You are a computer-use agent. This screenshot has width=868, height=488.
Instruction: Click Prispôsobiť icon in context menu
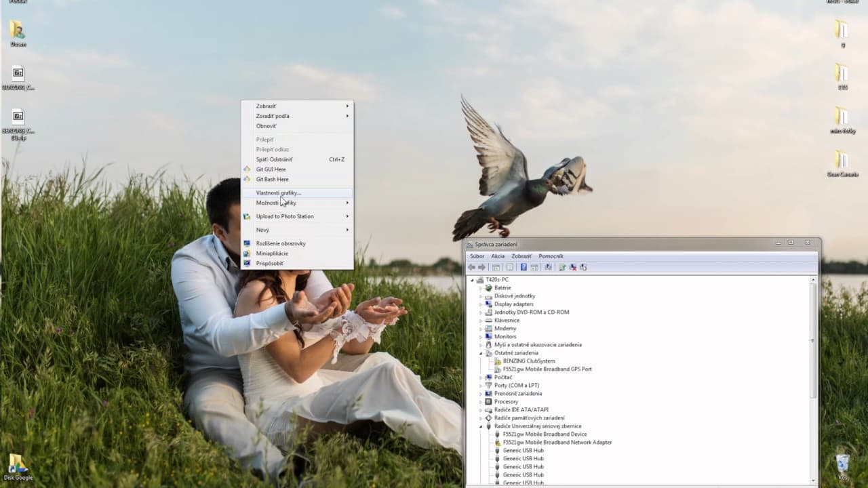pyautogui.click(x=248, y=263)
